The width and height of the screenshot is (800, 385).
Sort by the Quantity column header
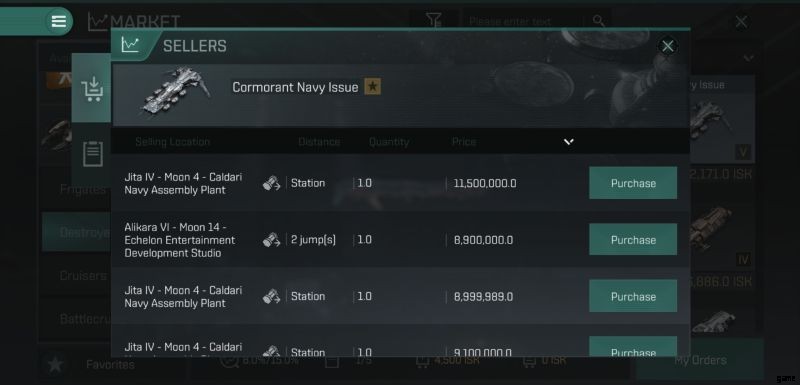(389, 142)
